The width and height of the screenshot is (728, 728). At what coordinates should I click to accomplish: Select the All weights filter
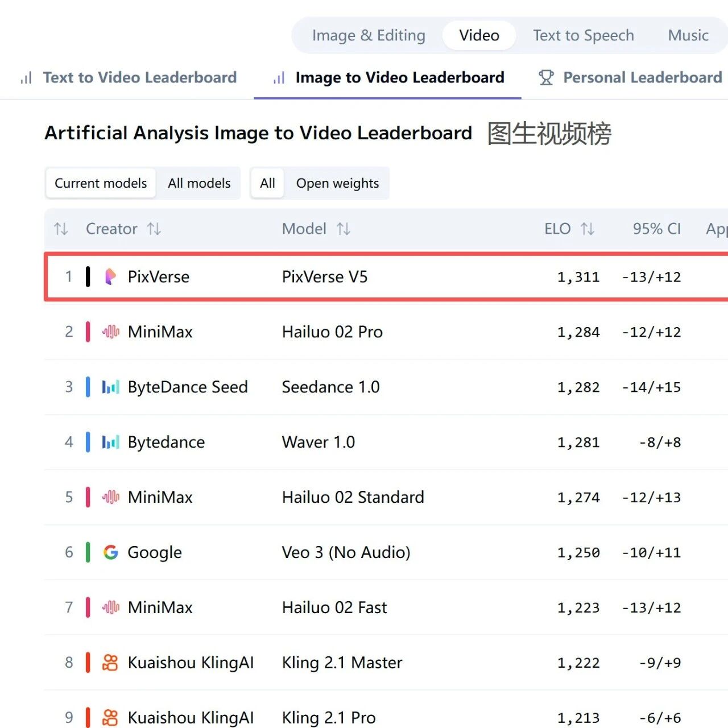pyautogui.click(x=267, y=183)
